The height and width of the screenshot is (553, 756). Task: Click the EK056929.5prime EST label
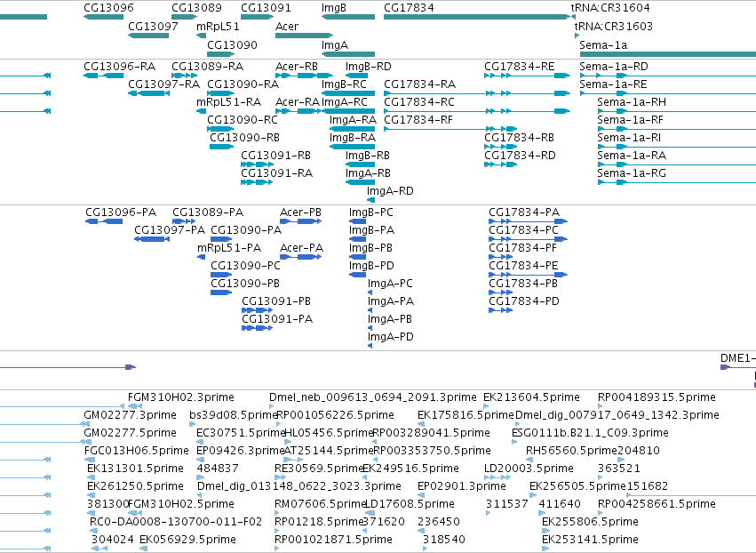click(x=188, y=540)
